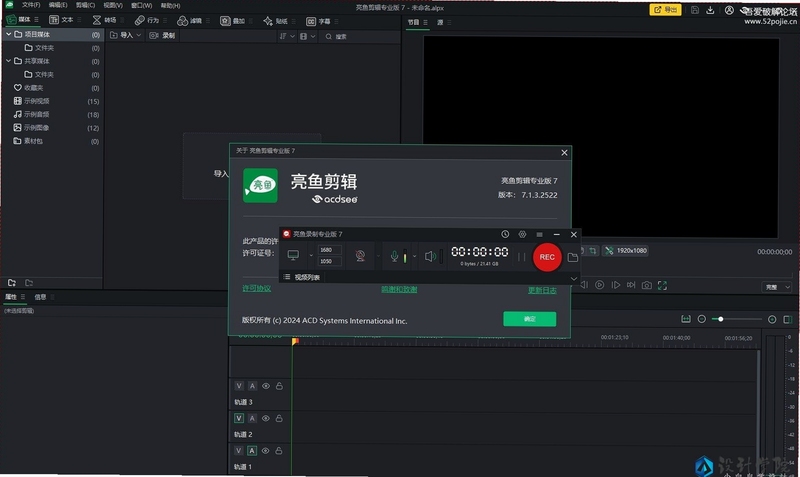Open the 贴纸 stickers tab
This screenshot has height=477, width=800.
[276, 21]
